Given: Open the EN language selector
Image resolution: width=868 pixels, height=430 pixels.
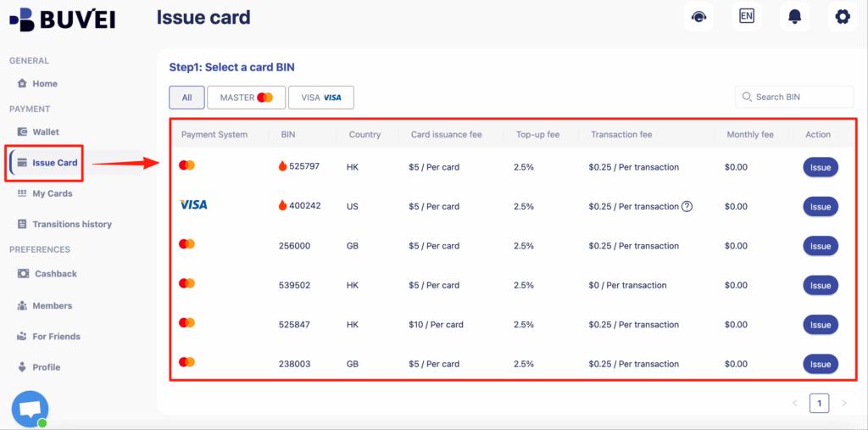Looking at the screenshot, I should tap(746, 17).
